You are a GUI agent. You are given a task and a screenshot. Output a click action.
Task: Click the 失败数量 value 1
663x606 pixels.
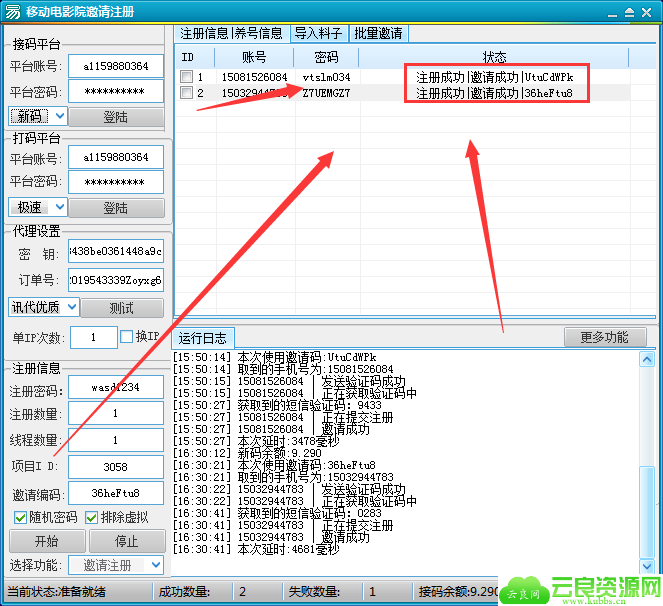pyautogui.click(x=372, y=591)
